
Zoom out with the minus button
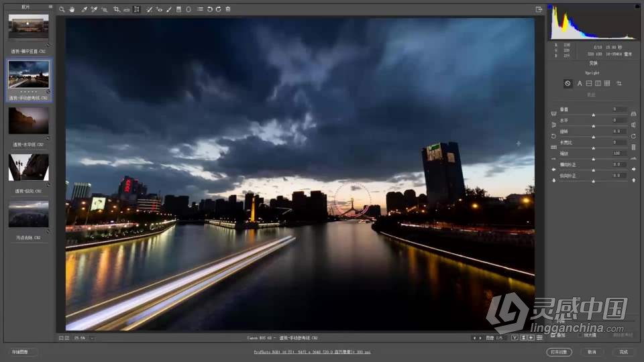[61, 338]
